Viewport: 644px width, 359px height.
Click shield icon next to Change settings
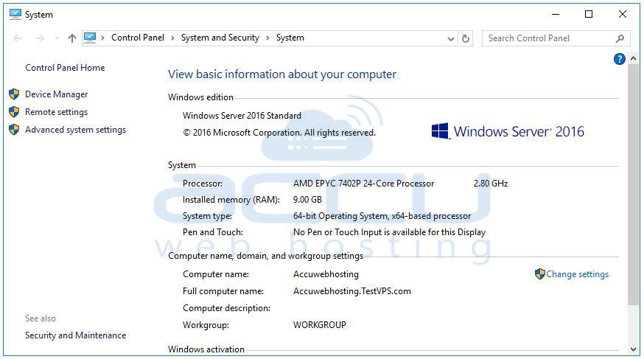click(x=540, y=273)
